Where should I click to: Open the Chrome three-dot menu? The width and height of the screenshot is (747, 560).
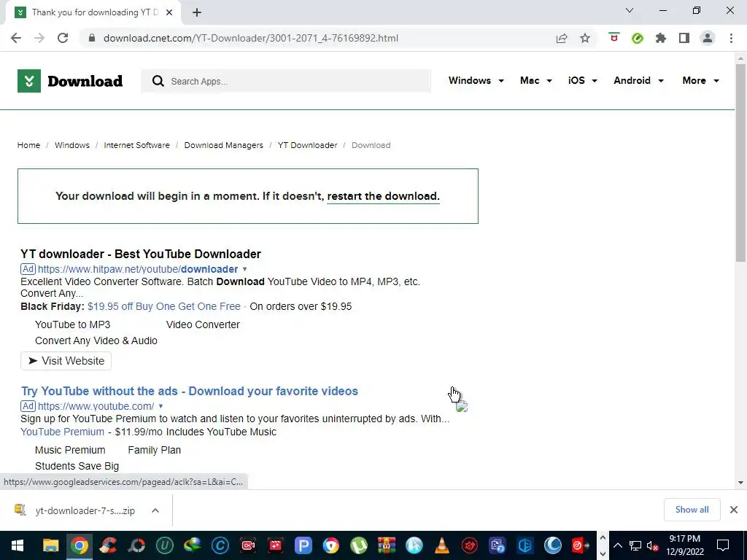point(731,38)
